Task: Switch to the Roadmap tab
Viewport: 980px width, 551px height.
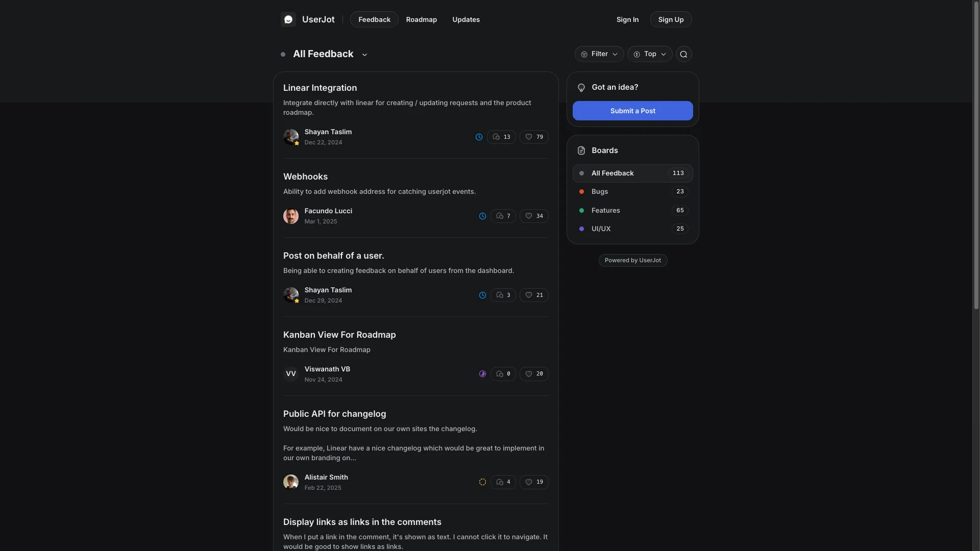Action: [421, 19]
